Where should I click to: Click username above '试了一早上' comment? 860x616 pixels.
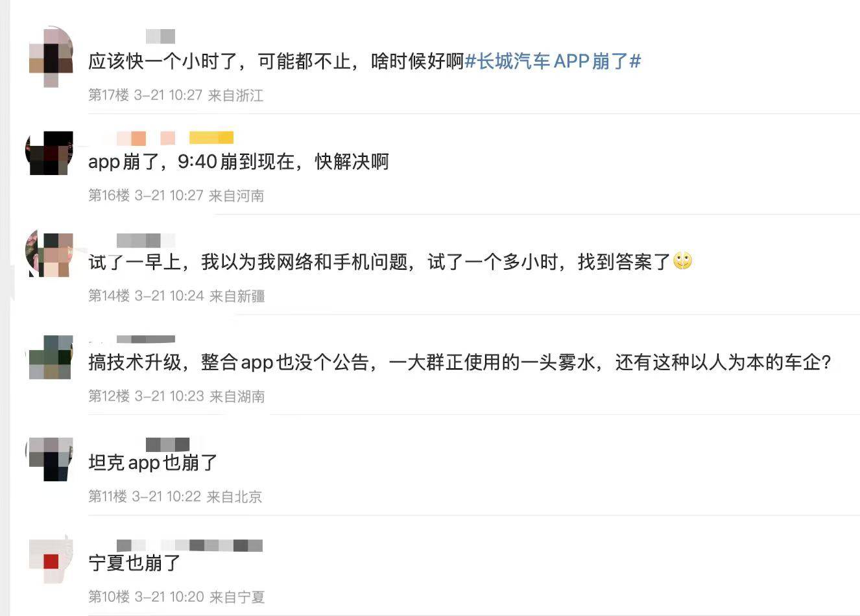coord(146,241)
